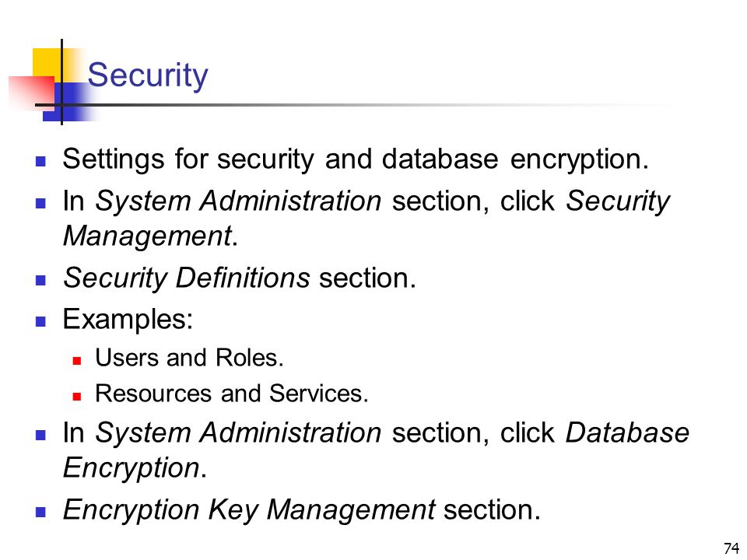
Task: Click blue bullet beside Security Definitions
Action: point(40,280)
